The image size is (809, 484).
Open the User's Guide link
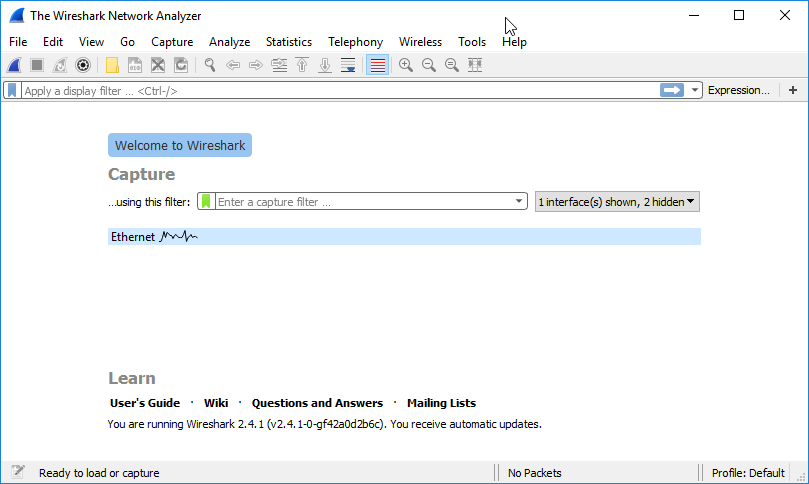pos(145,403)
